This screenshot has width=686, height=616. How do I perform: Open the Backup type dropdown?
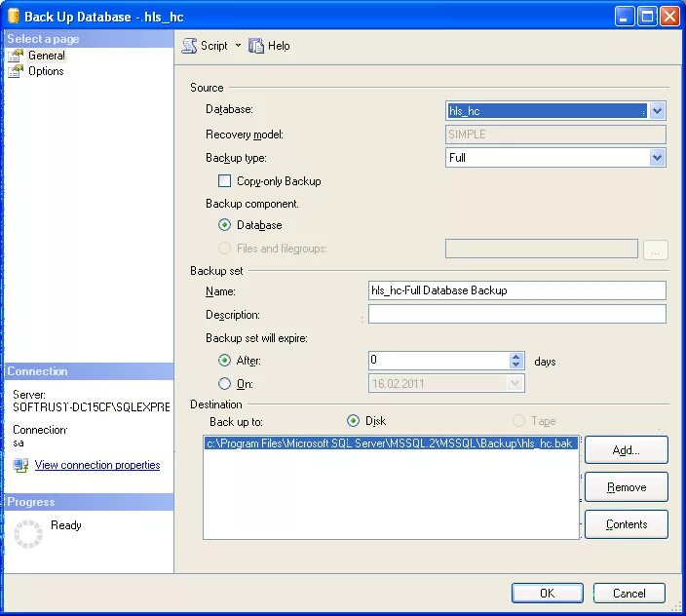657,158
